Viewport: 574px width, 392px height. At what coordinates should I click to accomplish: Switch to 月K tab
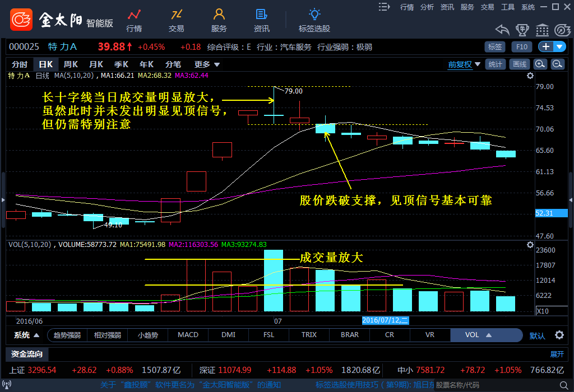point(96,64)
